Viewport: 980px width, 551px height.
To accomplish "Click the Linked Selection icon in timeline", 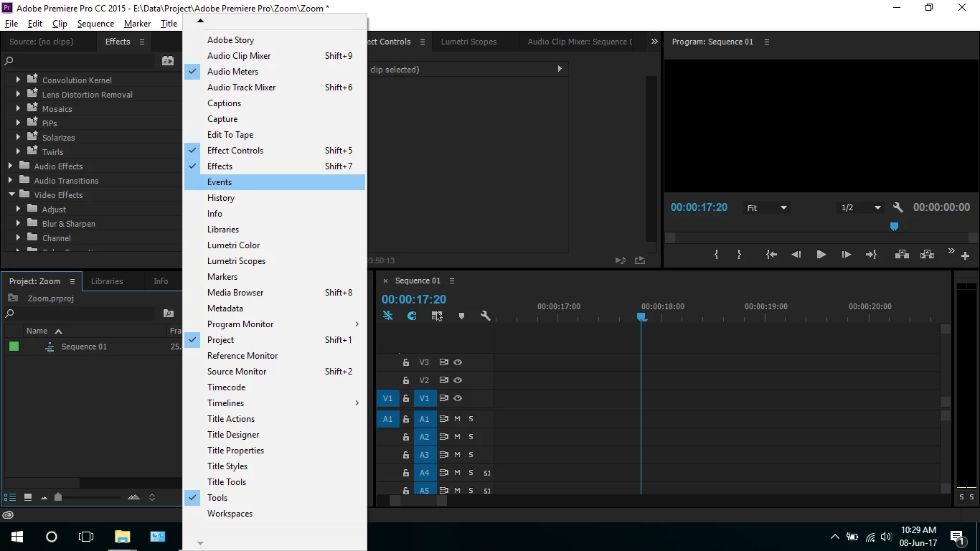I will (437, 316).
